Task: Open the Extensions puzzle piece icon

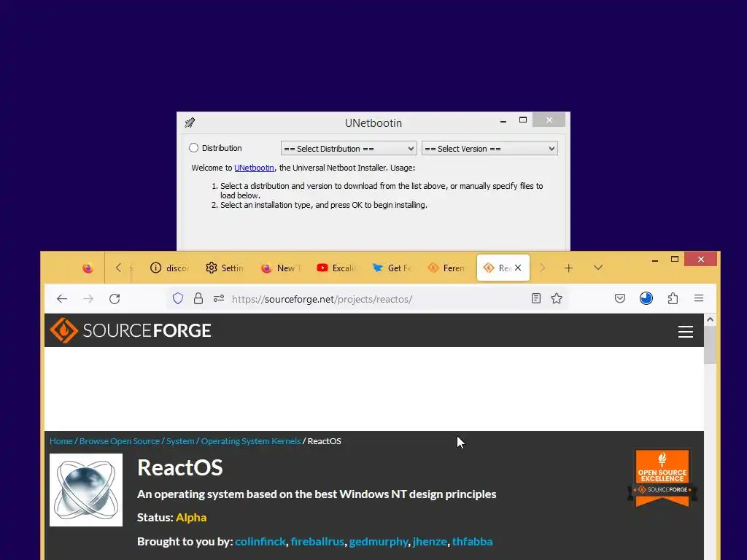Action: 673,298
